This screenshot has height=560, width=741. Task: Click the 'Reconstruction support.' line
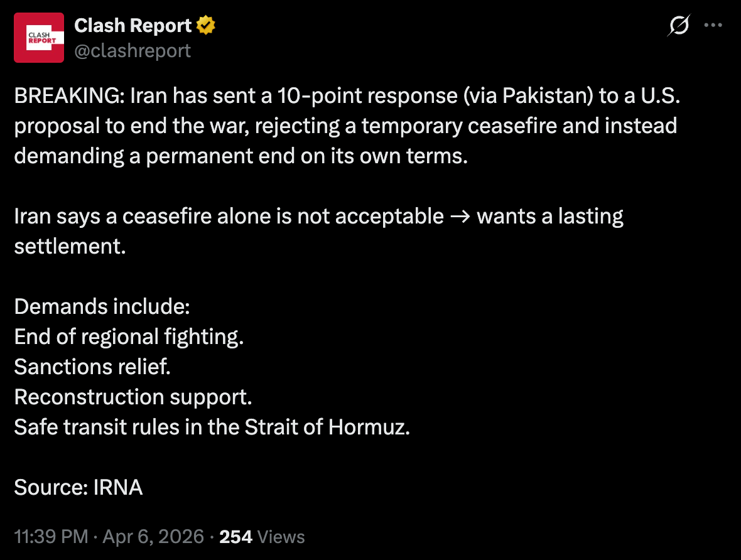pos(133,397)
